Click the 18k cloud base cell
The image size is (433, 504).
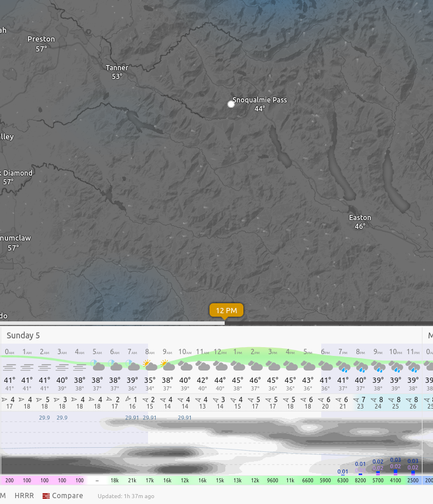[115, 480]
